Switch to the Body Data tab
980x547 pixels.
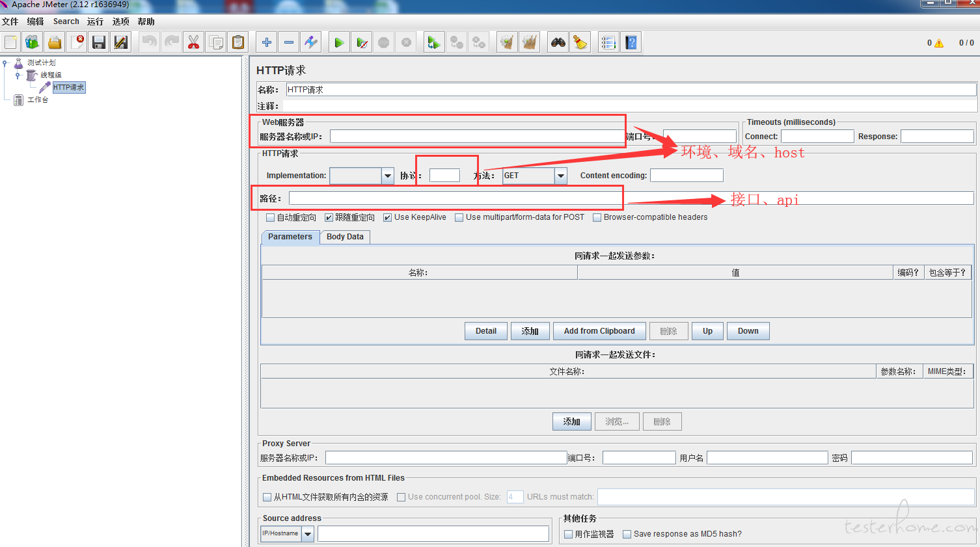tap(345, 237)
